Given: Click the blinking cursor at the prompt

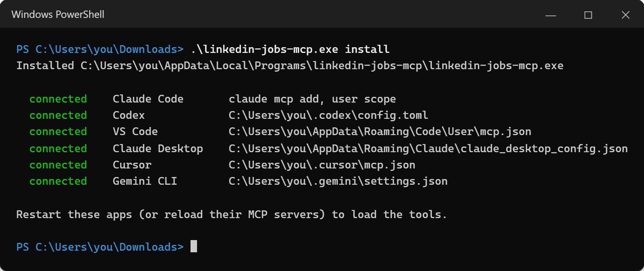Looking at the screenshot, I should coord(194,246).
